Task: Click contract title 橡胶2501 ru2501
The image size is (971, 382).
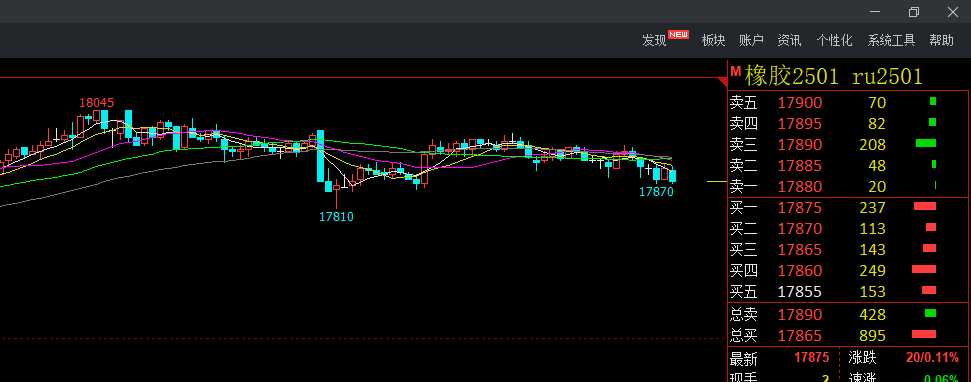Action: (x=834, y=76)
